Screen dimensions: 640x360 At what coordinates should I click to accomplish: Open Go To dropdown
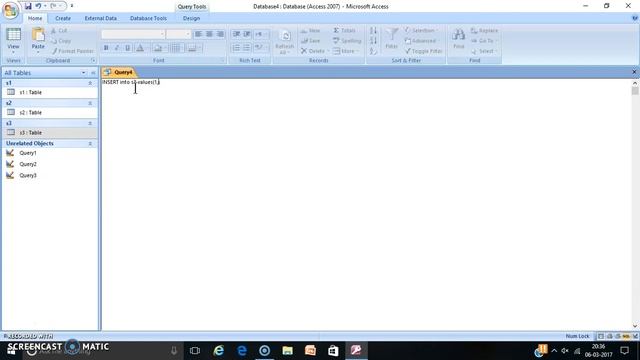(483, 41)
